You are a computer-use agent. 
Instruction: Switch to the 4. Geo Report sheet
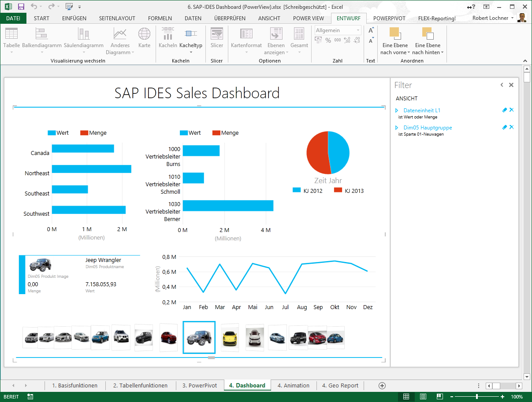tap(340, 385)
